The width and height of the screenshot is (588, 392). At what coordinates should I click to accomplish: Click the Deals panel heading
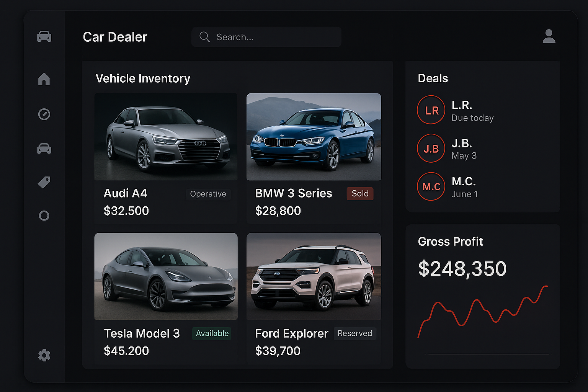click(x=433, y=78)
